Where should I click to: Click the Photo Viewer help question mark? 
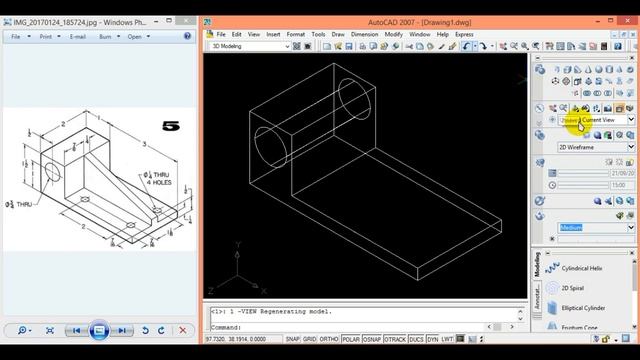point(187,36)
